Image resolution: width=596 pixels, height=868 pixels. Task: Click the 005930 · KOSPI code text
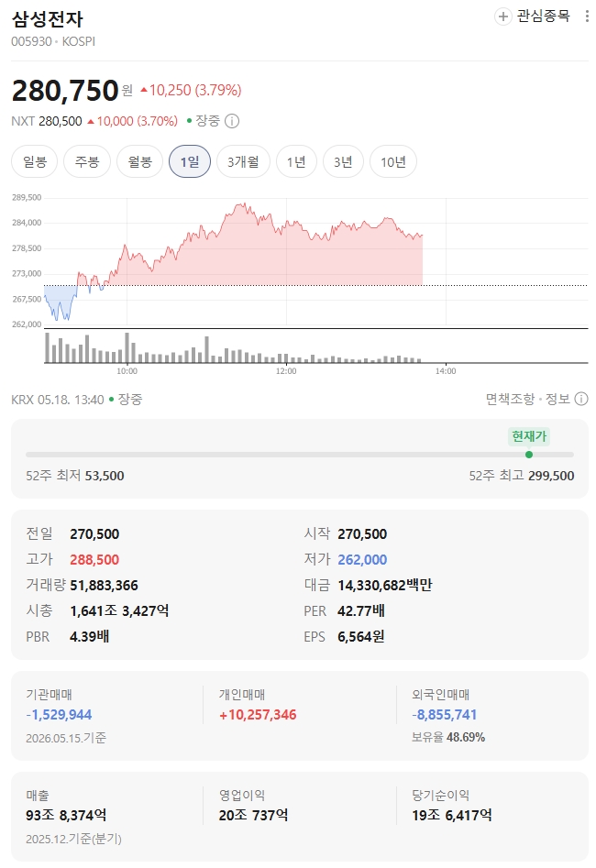coord(53,41)
